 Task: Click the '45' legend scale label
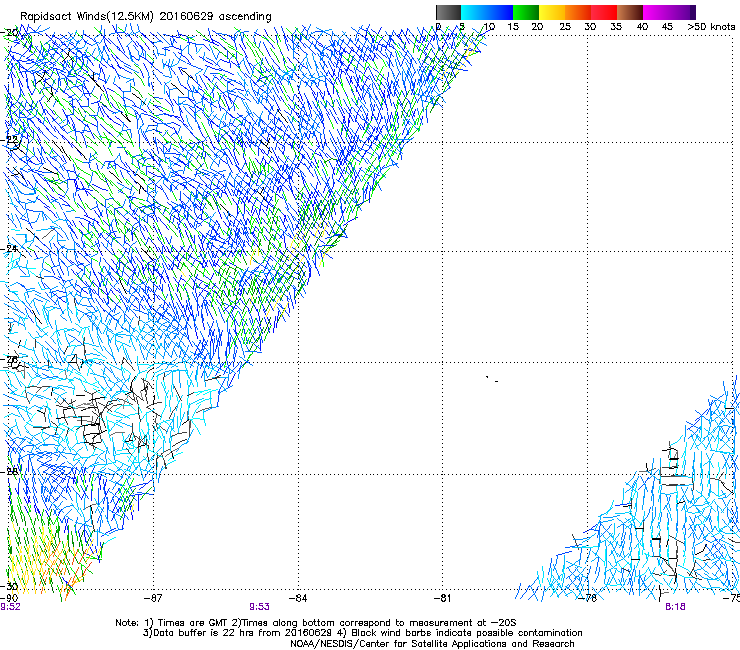(667, 27)
